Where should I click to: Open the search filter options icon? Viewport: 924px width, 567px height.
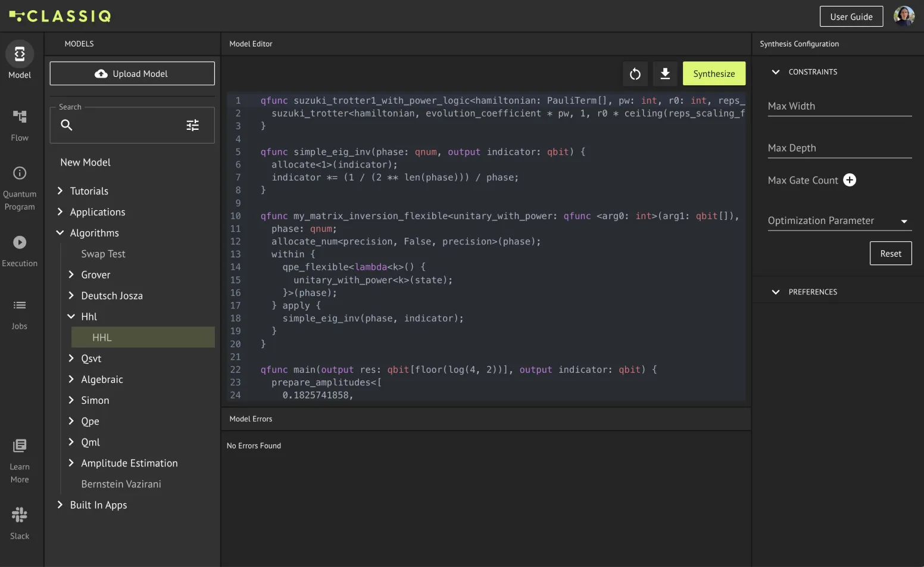(192, 125)
